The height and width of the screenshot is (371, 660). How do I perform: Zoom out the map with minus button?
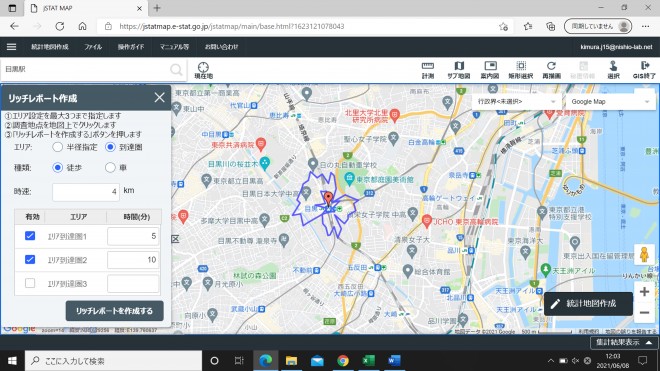pyautogui.click(x=644, y=313)
